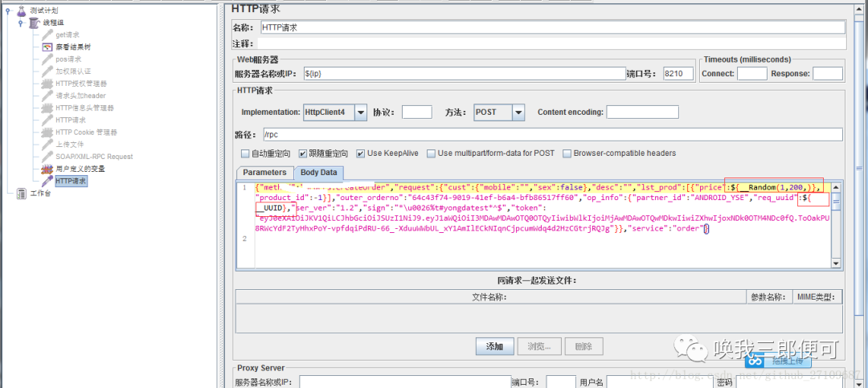Click the pipette icon beside 上传文件
Screen dimensions: 868x388
point(47,145)
